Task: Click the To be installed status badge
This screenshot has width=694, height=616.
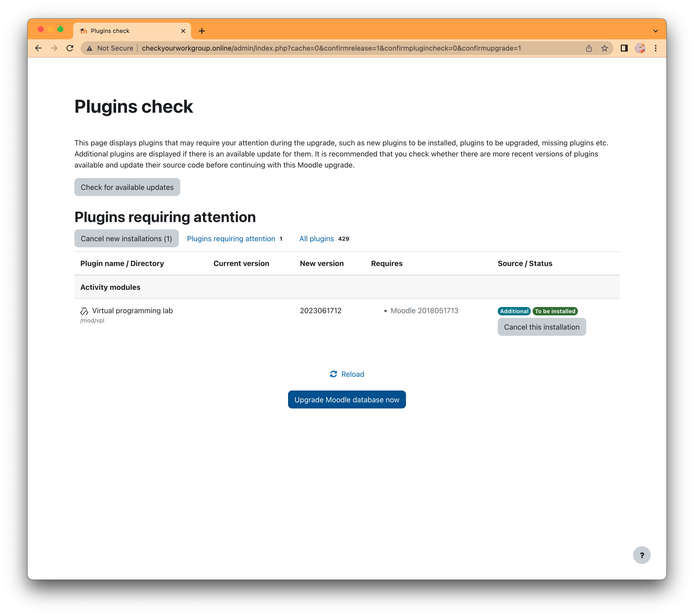Action: (554, 311)
